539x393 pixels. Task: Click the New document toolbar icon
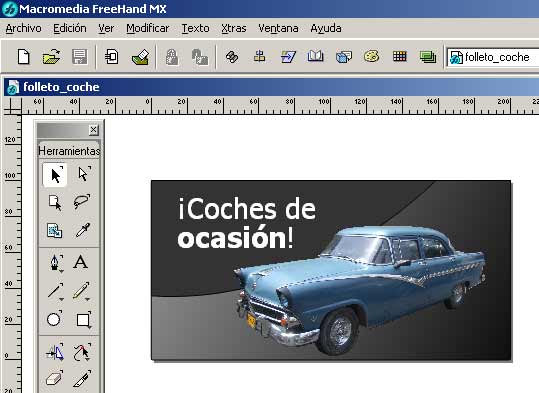(x=23, y=57)
